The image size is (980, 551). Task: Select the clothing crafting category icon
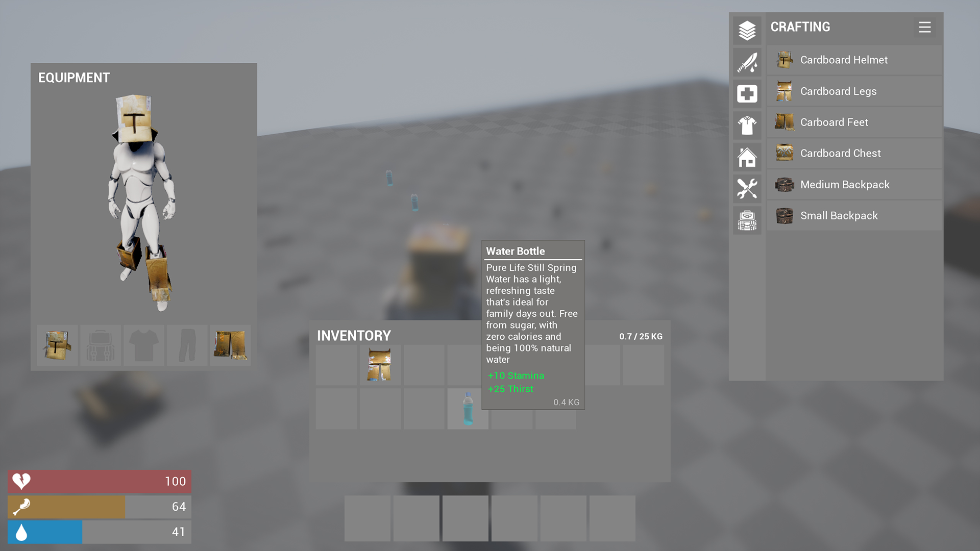pyautogui.click(x=747, y=124)
